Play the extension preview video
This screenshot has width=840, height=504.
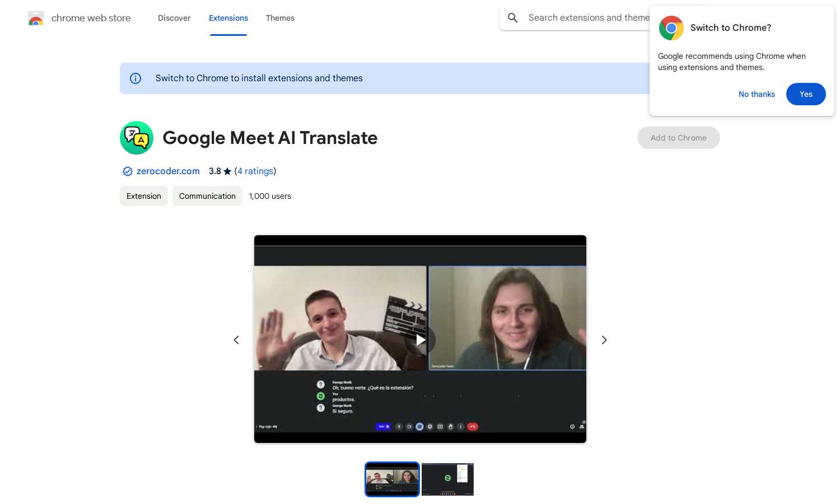tap(420, 339)
